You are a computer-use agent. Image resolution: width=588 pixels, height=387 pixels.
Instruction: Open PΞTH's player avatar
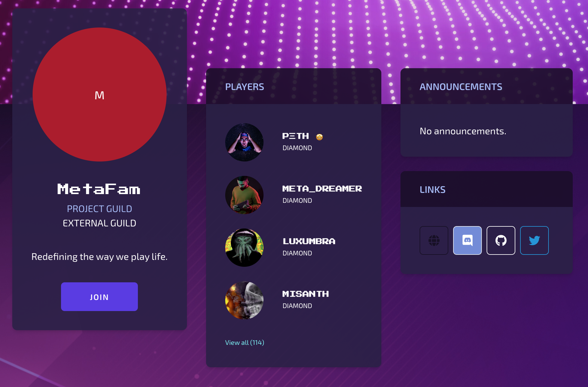pos(244,142)
